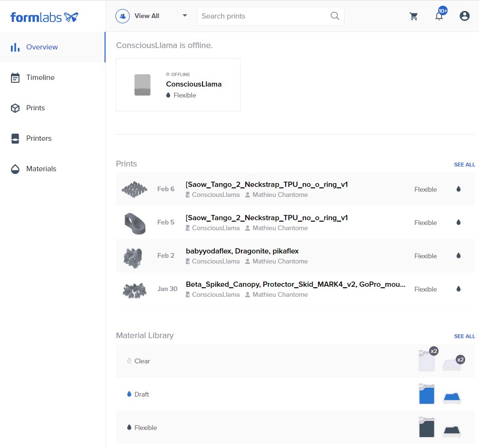Click the OFFLINE status label
This screenshot has width=479, height=448.
180,74
